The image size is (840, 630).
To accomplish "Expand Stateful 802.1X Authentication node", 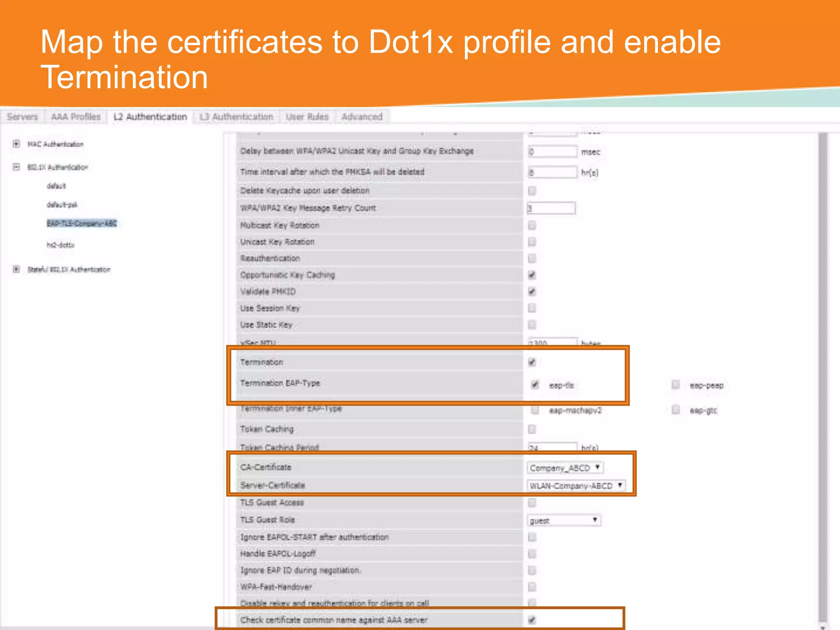I will (x=16, y=269).
